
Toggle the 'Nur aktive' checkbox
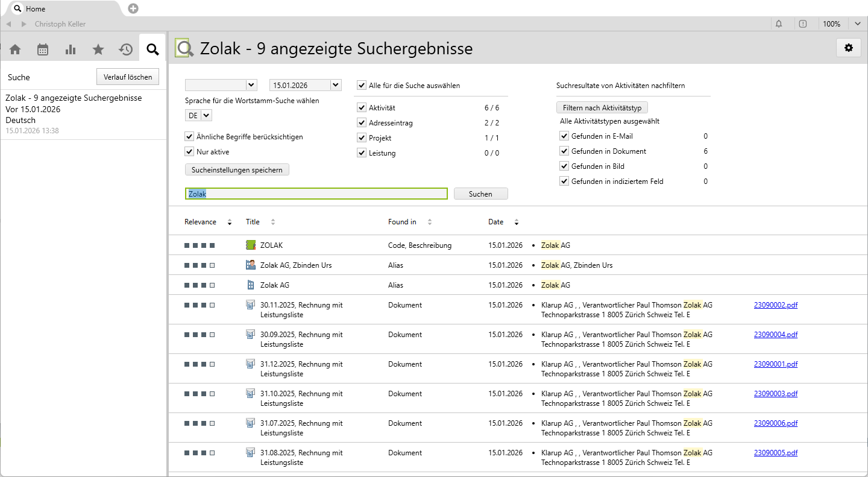(x=189, y=152)
